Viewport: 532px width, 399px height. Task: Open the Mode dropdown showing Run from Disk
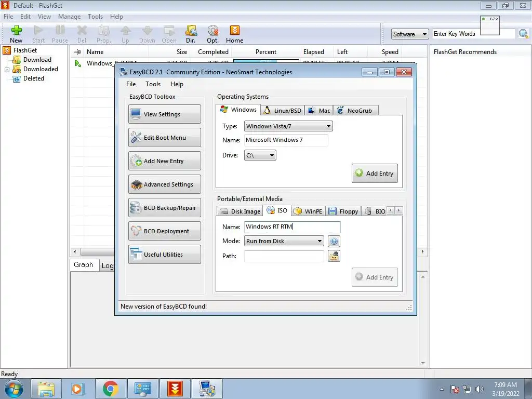284,241
